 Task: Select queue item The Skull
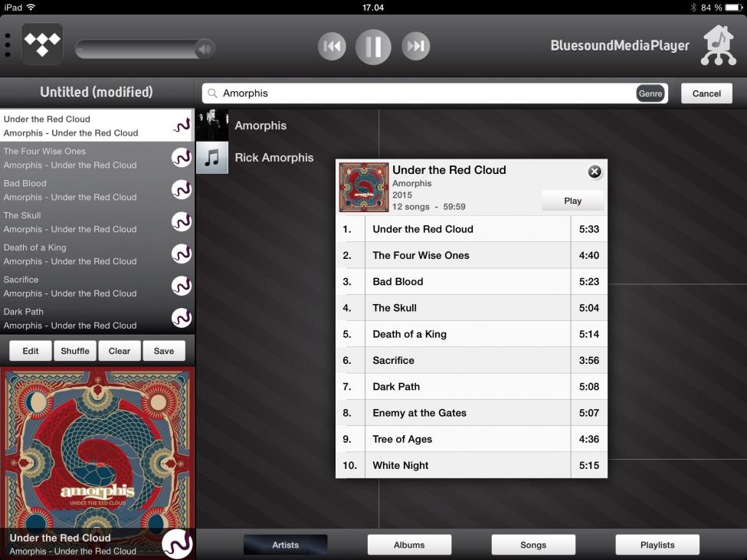click(x=97, y=222)
